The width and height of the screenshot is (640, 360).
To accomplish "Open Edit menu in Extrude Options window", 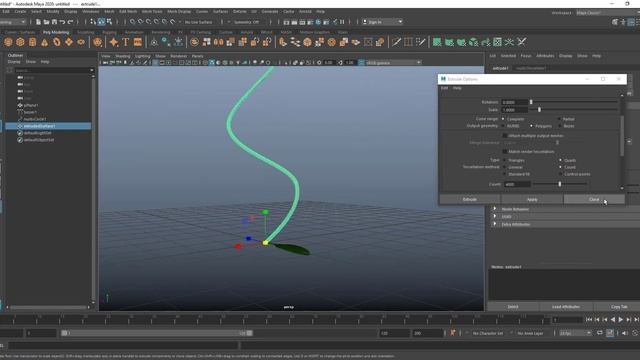I will 444,88.
